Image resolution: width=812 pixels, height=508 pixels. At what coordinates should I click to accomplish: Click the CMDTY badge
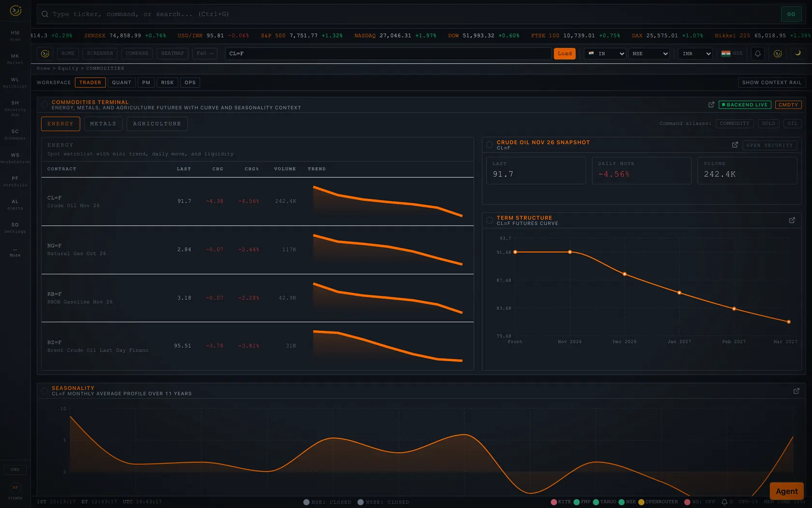point(788,105)
